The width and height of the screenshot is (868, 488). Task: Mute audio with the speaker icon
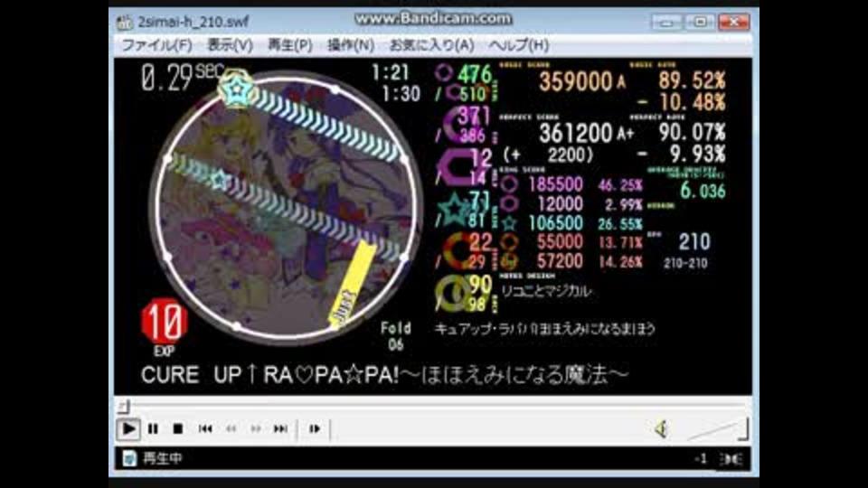[x=661, y=428]
